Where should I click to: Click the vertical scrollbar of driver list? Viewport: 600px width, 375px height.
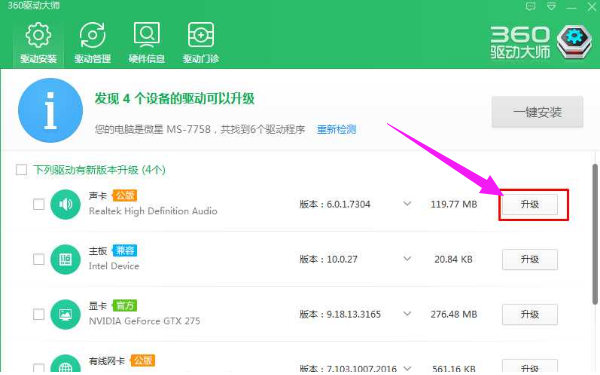tap(595, 234)
